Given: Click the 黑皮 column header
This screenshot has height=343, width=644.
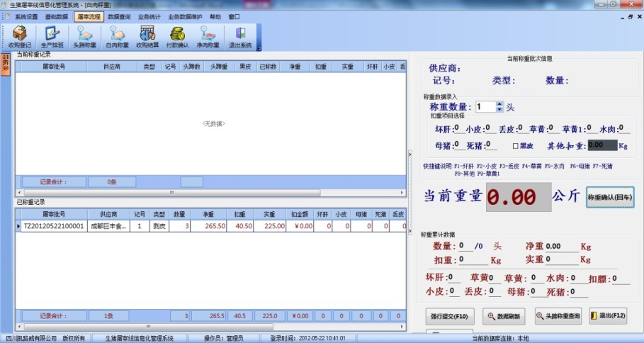Looking at the screenshot, I should coord(245,67).
